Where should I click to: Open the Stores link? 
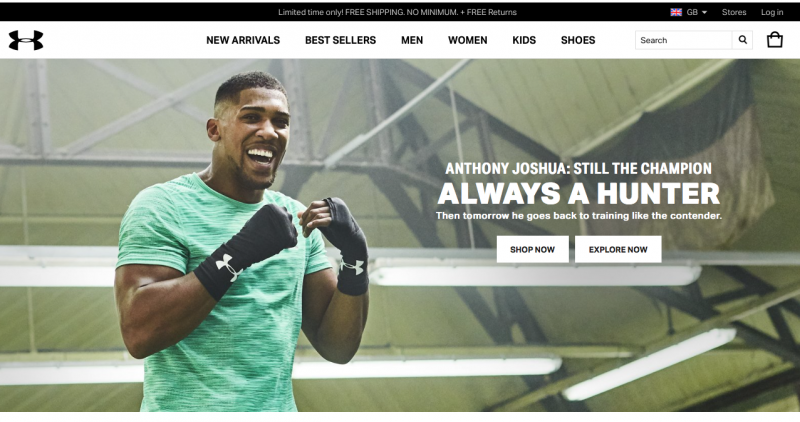(x=734, y=12)
